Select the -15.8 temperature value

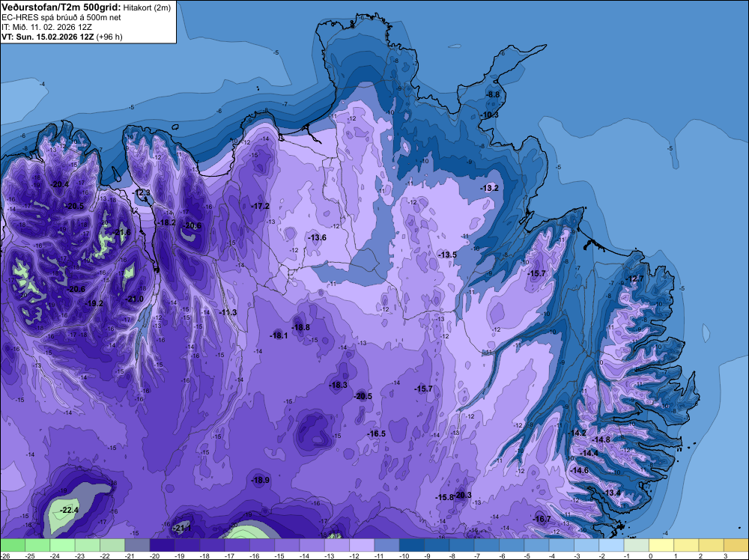444,497
